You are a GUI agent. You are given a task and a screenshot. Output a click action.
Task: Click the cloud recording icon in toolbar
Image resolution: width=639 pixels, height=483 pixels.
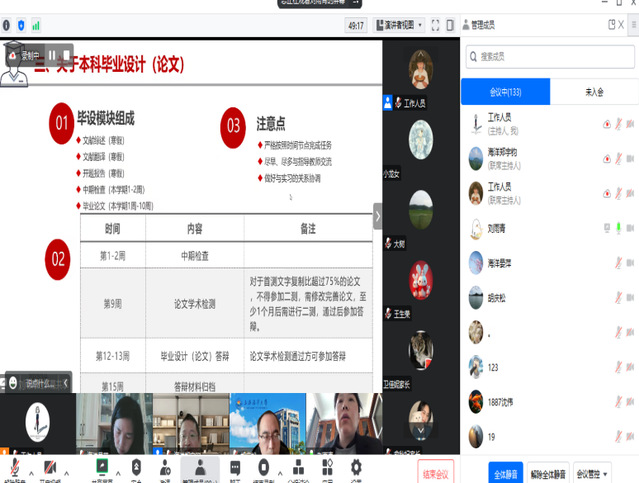(264, 467)
